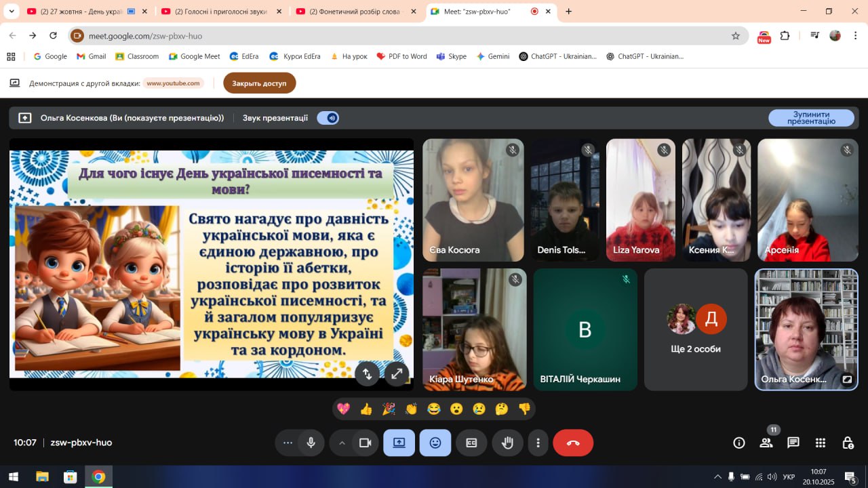Screen dimensions: 868x488
Task: Show hidden system tray icons
Action: (717, 476)
